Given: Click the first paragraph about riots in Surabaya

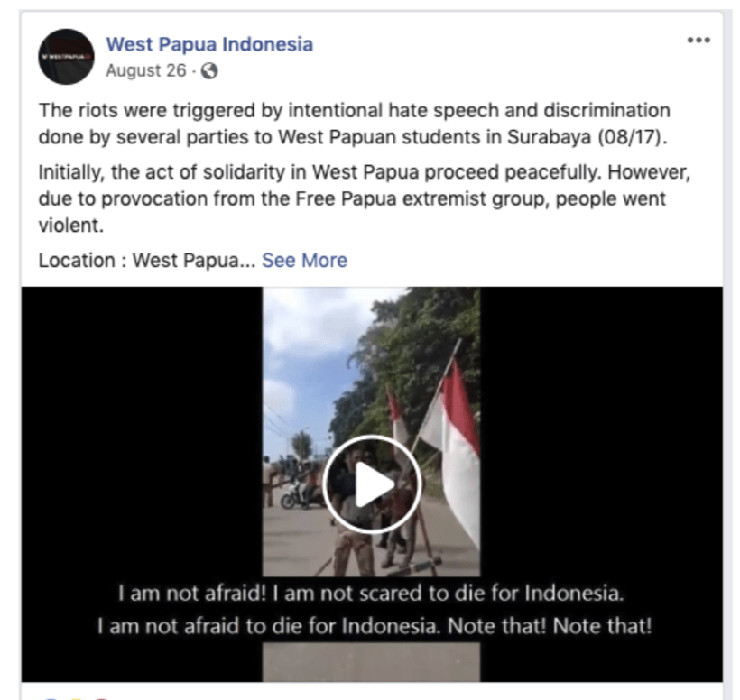Looking at the screenshot, I should tap(354, 124).
